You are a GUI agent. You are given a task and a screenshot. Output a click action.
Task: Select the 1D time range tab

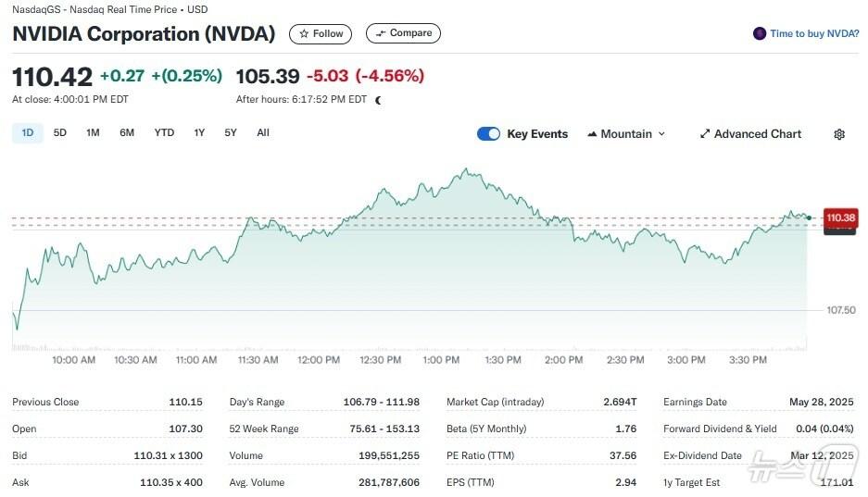coord(28,132)
